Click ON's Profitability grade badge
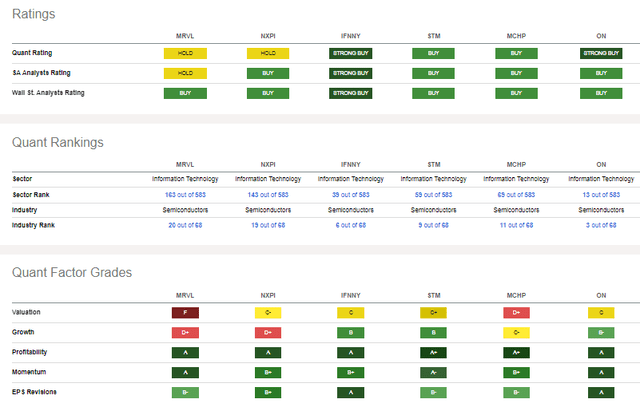This screenshot has height=411, width=640. 601,353
